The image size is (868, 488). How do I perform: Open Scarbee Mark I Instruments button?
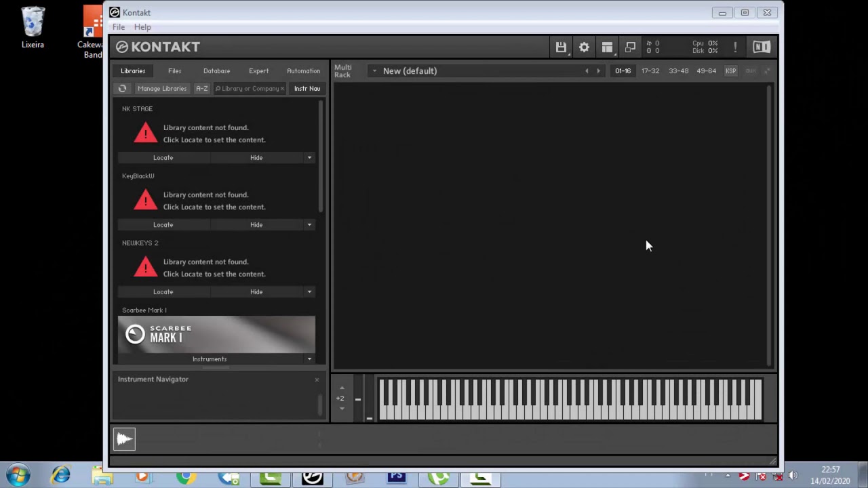[210, 359]
